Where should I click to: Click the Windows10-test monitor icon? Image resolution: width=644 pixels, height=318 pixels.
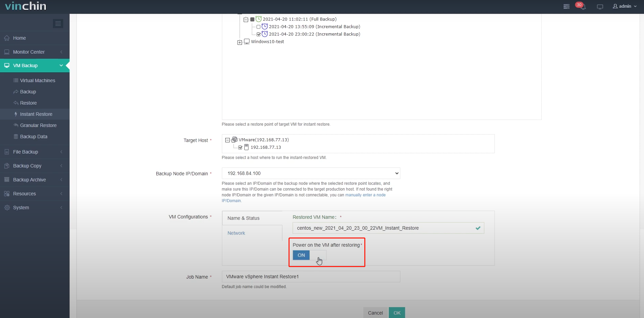[247, 41]
